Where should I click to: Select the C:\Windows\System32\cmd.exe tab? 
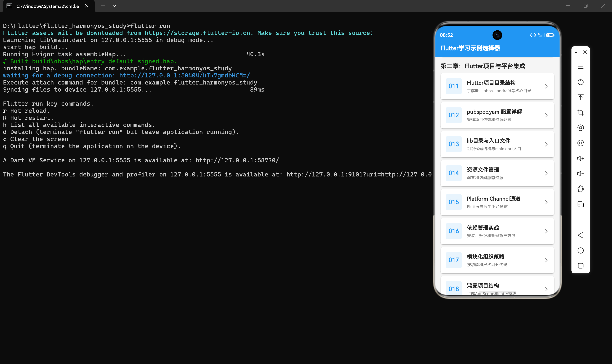tap(49, 6)
